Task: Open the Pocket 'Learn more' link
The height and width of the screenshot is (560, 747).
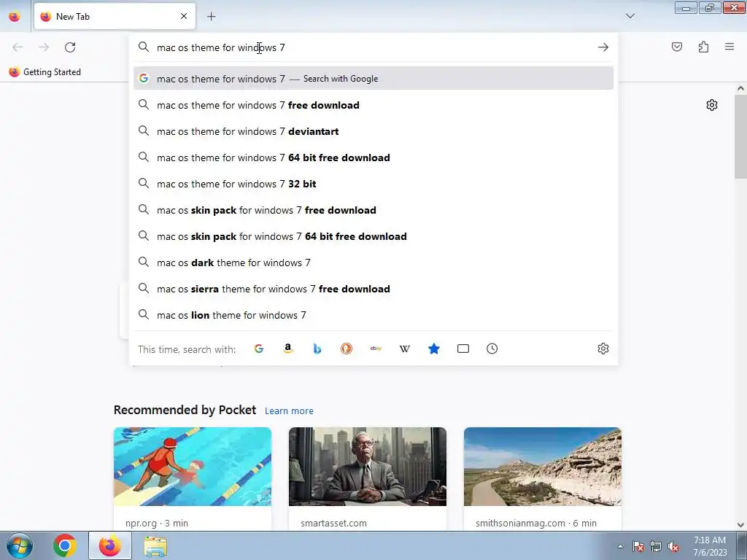Action: point(289,411)
